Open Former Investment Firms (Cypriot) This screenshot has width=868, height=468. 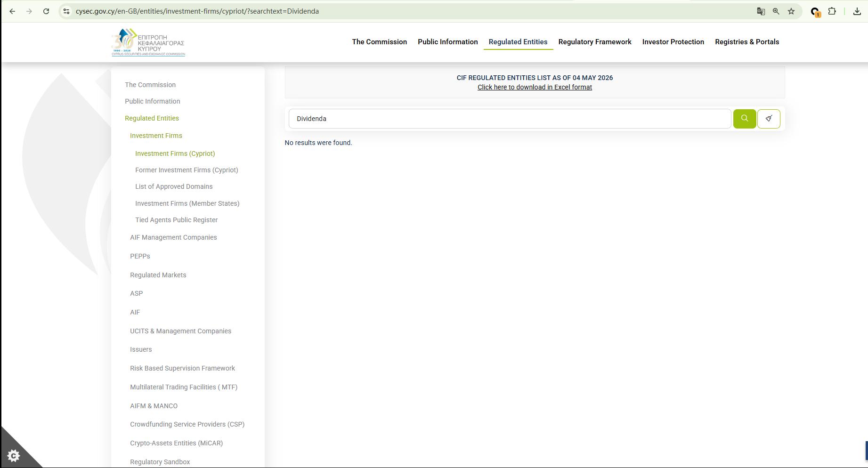(187, 170)
